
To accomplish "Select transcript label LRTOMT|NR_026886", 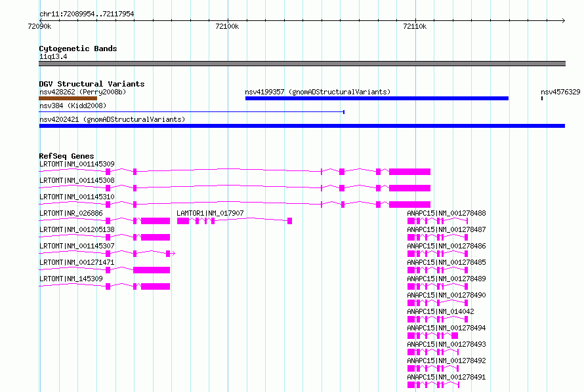I will click(x=71, y=213).
